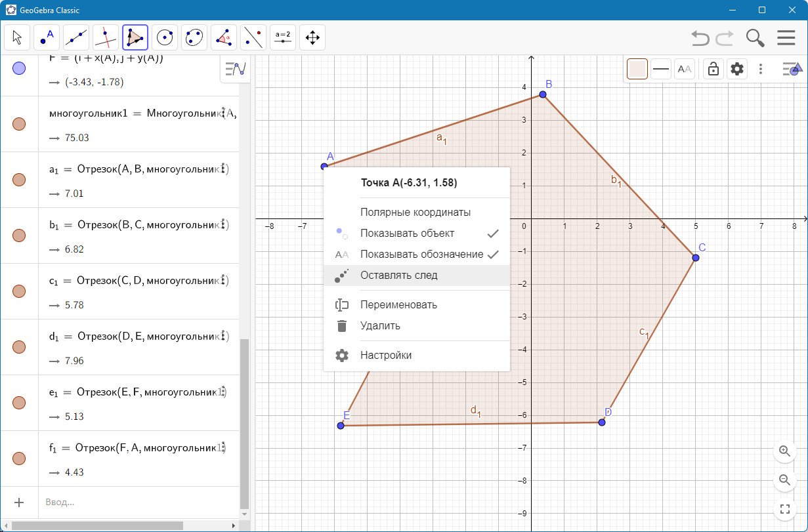Select the Move Graphics View tool

pos(312,38)
